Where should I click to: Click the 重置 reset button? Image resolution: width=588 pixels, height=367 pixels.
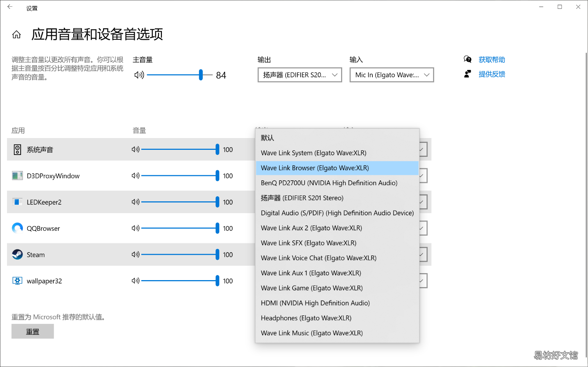coord(33,331)
